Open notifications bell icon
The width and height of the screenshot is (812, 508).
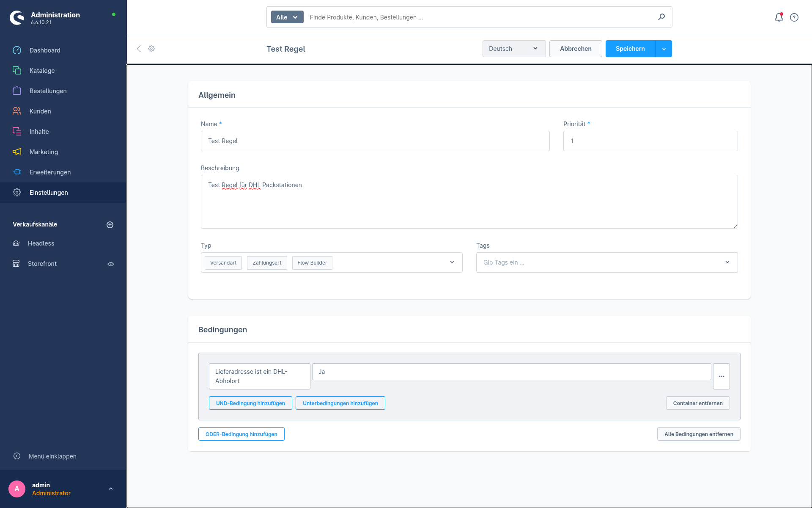pyautogui.click(x=779, y=17)
